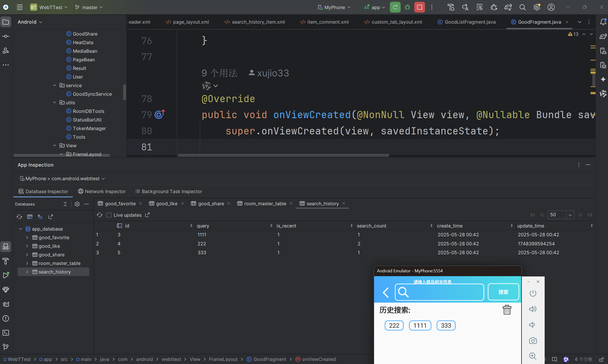Click the trash icon in emulator
Screen dimensions: 608x364
point(507,310)
